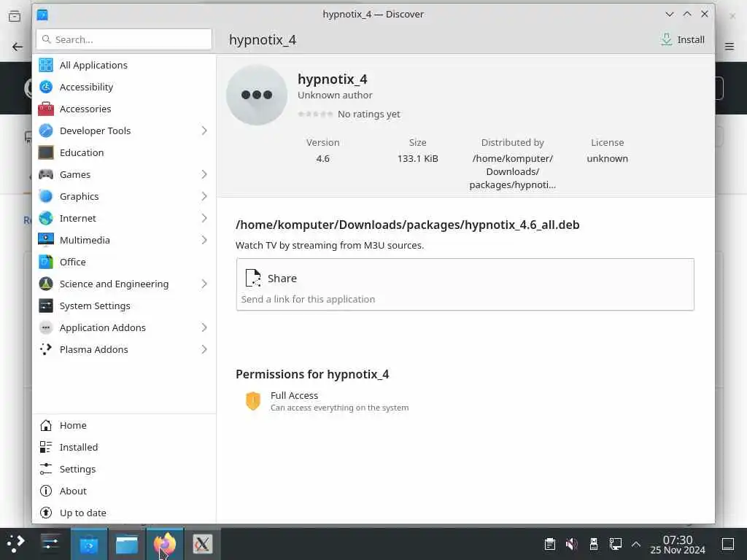The image size is (747, 560).
Task: Click the deb file path heading
Action: [407, 225]
